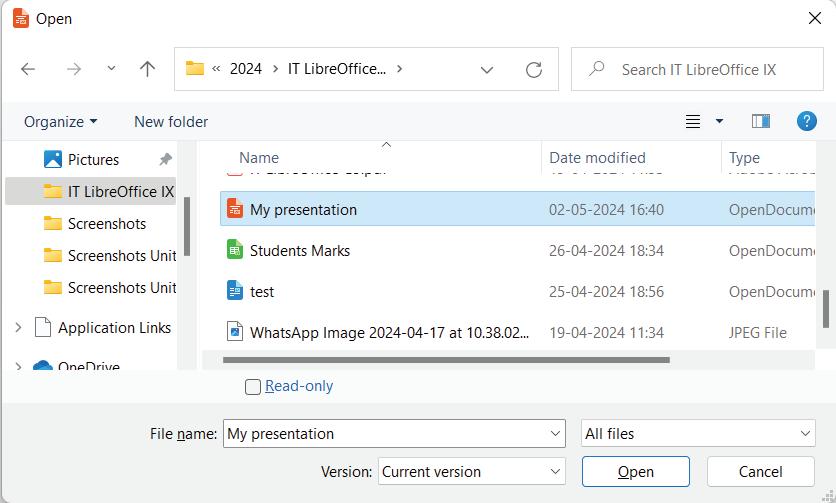Viewport: 836px width, 503px height.
Task: Select the WhatsApp Image JPEG file
Action: click(x=389, y=333)
